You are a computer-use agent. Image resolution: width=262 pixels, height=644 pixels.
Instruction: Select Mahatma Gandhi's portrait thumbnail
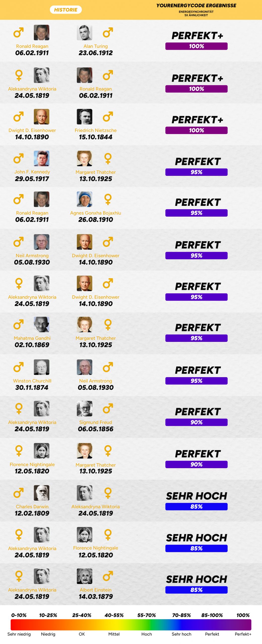(x=41, y=325)
